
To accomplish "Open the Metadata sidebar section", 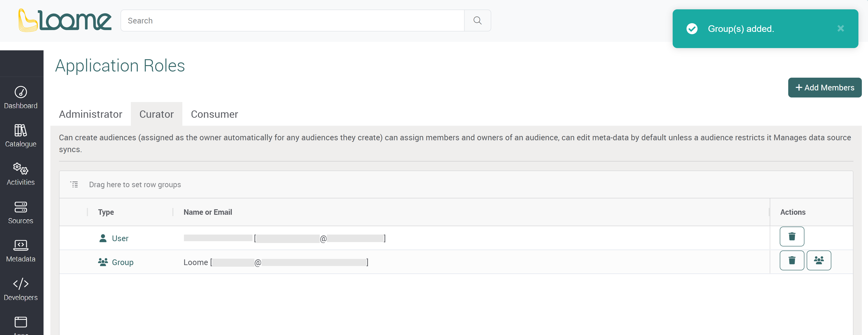I will (x=21, y=251).
